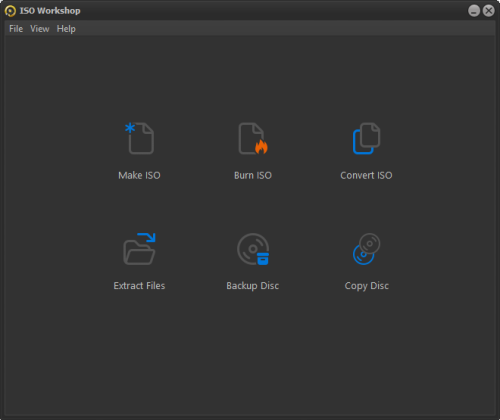This screenshot has height=420, width=500.
Task: Open the View menu
Action: coord(40,29)
